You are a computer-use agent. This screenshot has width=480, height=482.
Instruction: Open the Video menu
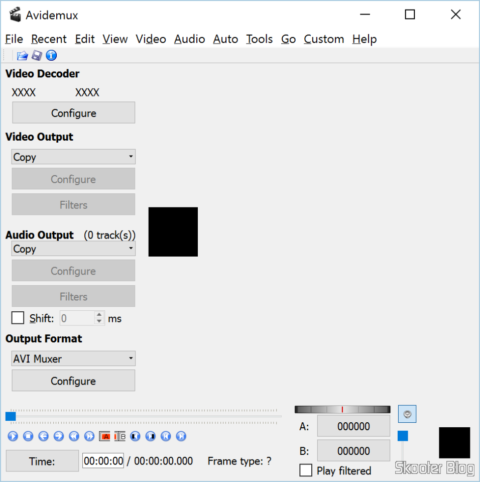(x=151, y=39)
